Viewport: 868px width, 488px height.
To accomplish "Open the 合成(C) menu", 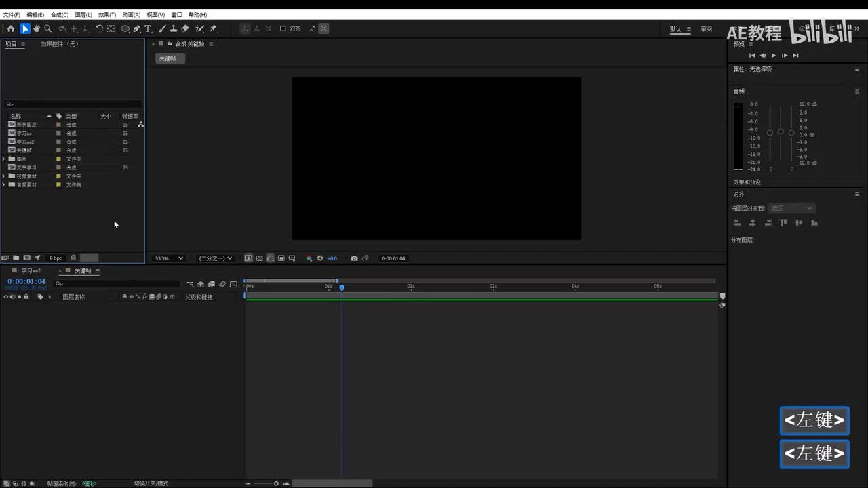I will 60,14.
